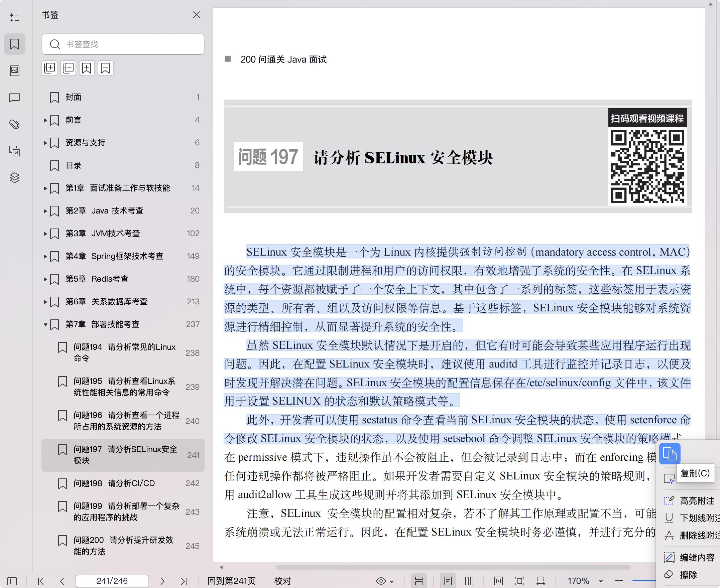The image size is (720, 588).
Task: Click the 回到第241页 button
Action: [231, 581]
